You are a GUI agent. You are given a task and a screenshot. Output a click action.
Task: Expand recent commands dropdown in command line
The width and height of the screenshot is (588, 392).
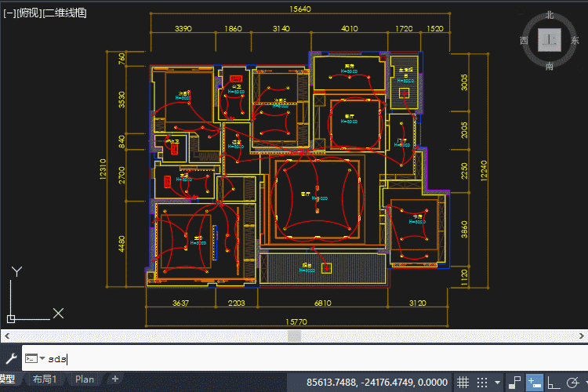42,359
